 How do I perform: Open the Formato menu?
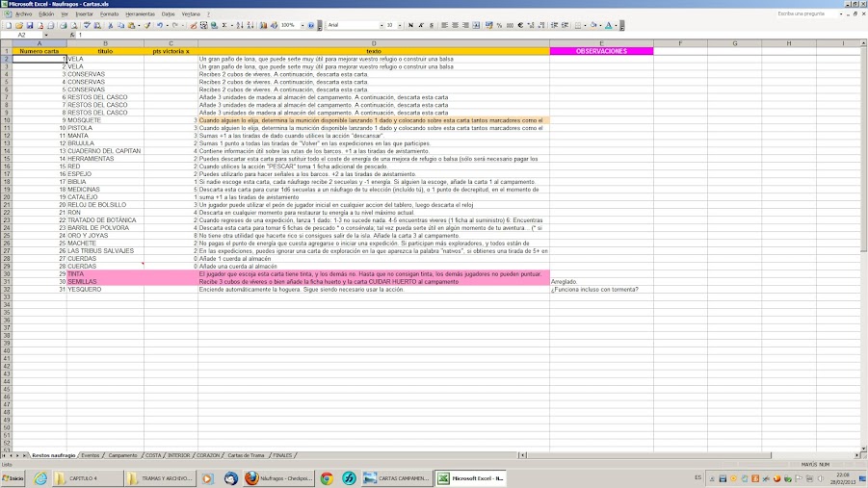coord(109,13)
